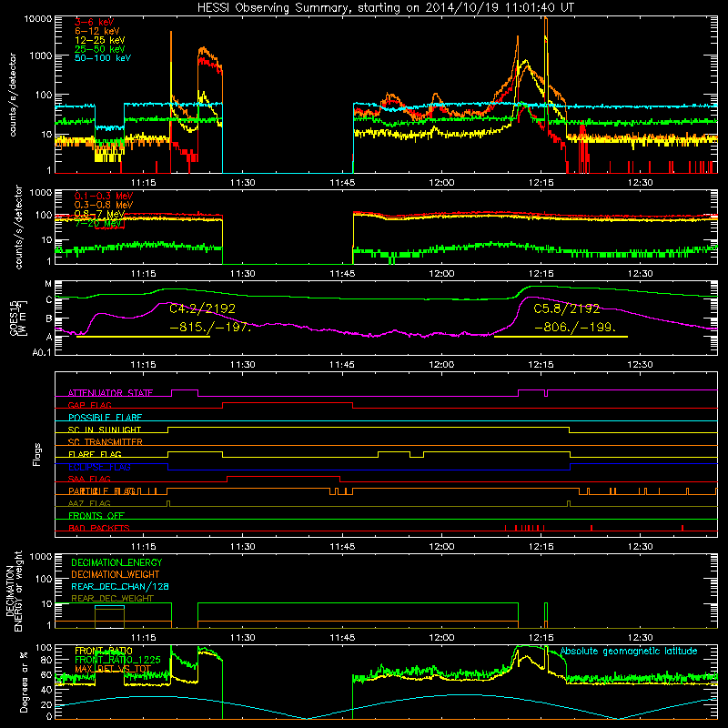Click the 11:30 tick label under decimation plot
The image size is (728, 728).
pos(243,638)
